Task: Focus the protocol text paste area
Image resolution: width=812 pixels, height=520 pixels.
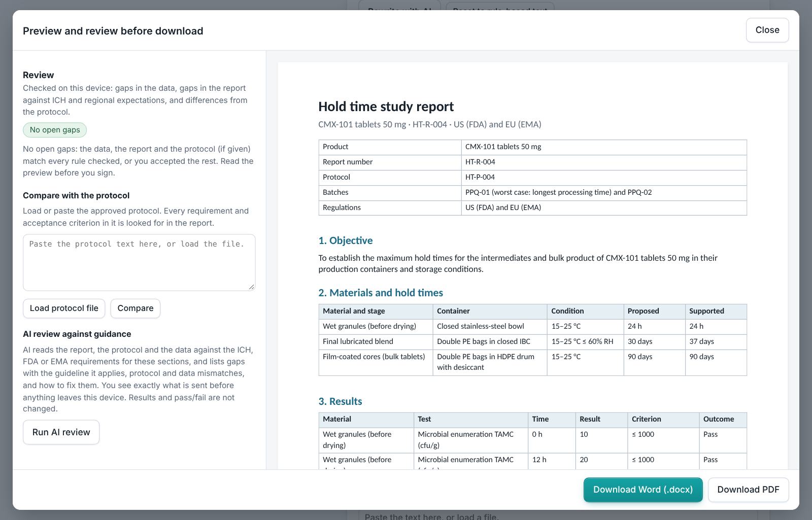Action: coord(139,262)
